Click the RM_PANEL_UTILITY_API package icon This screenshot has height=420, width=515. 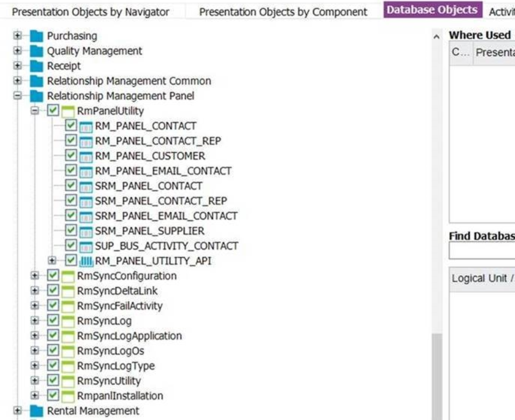[x=87, y=261]
